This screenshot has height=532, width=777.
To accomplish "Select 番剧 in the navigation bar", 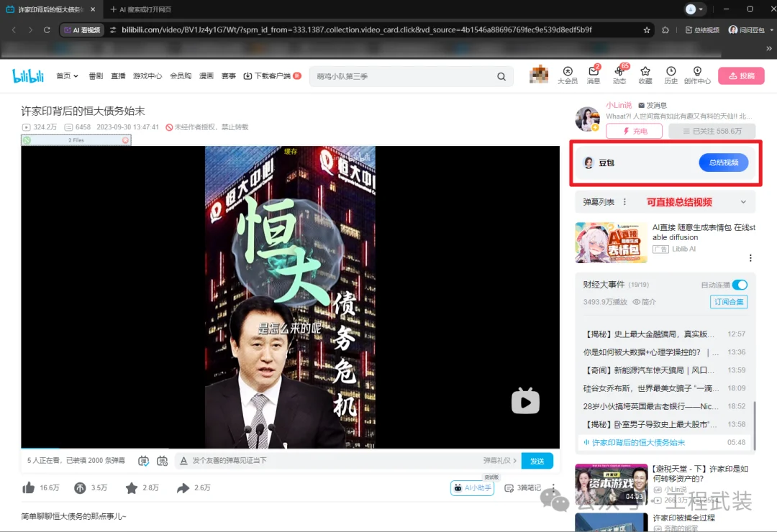I will [96, 75].
